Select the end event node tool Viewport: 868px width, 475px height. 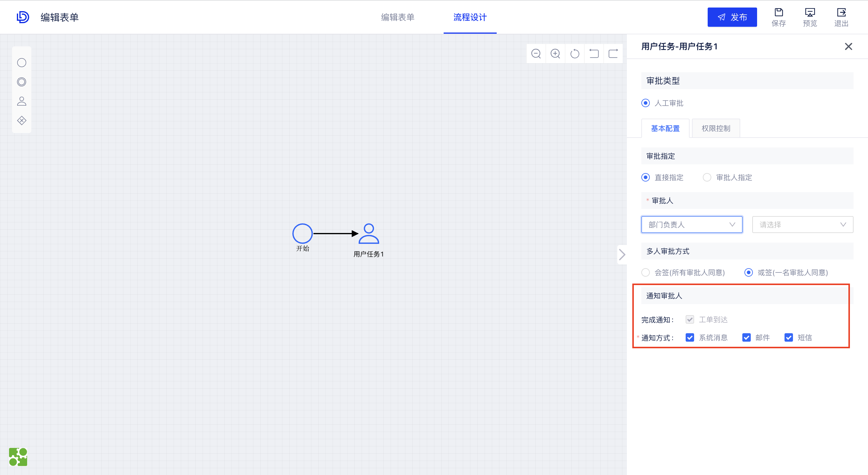click(22, 82)
